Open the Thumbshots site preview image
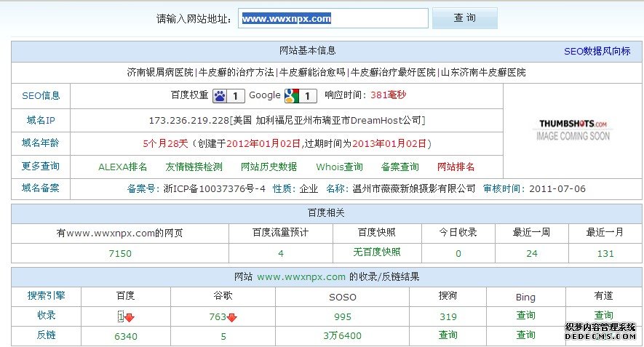The height and width of the screenshot is (347, 644). pos(573,129)
